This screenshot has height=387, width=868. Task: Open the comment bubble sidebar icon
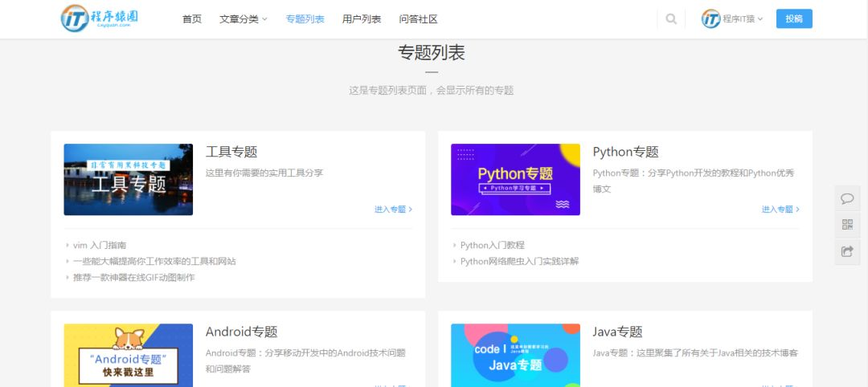pyautogui.click(x=847, y=198)
